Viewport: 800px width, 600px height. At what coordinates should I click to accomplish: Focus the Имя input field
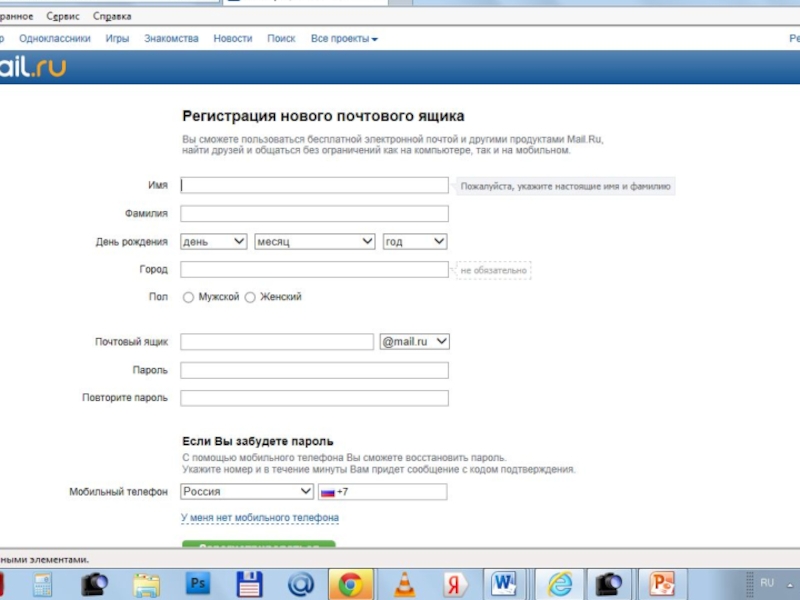314,185
